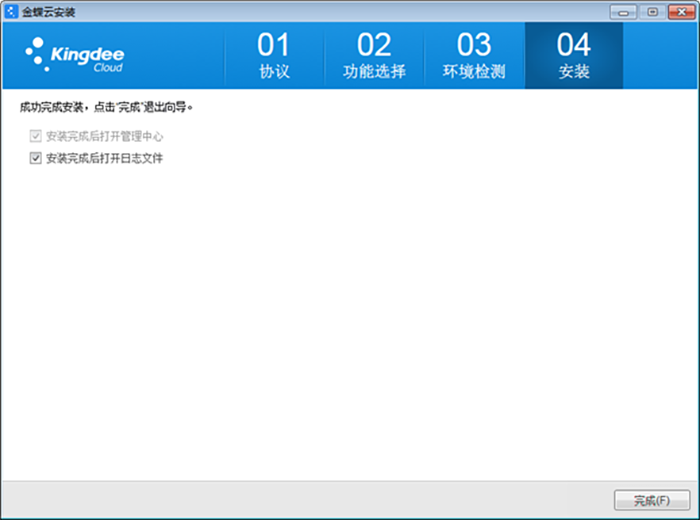The width and height of the screenshot is (700, 520).
Task: Toggle 安装完成后打开管理中心 checkbox
Action: (36, 136)
